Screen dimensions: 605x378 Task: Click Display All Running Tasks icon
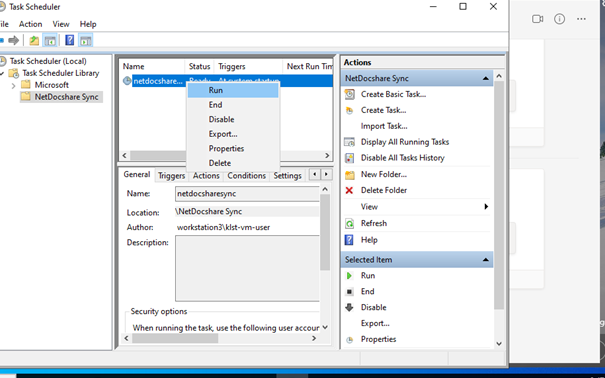[349, 142]
